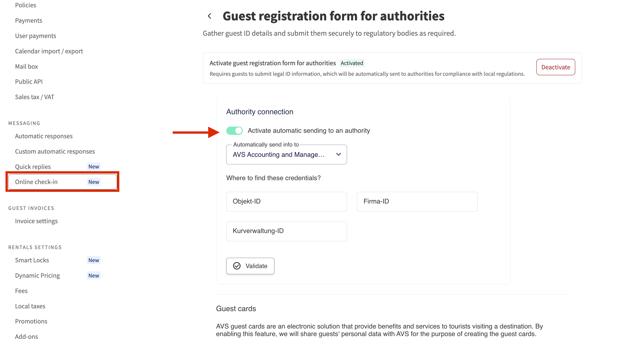Image resolution: width=644 pixels, height=342 pixels.
Task: Toggle automatic sending to an authority
Action: [x=234, y=130]
